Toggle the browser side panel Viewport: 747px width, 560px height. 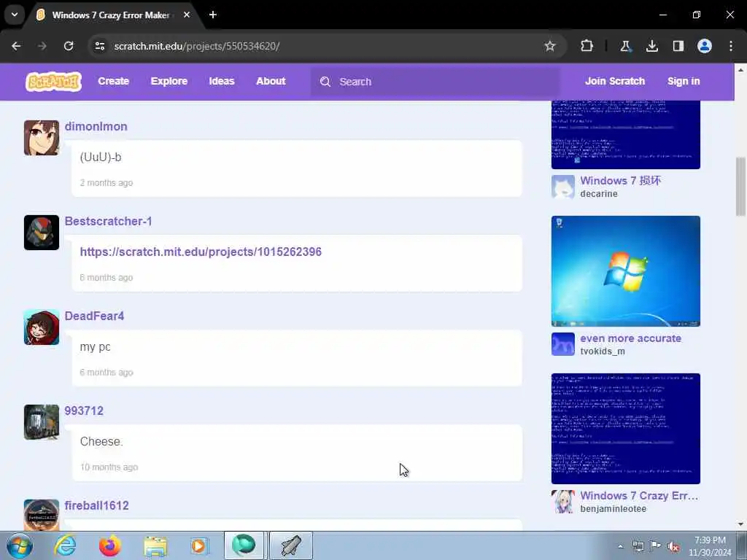(x=678, y=46)
